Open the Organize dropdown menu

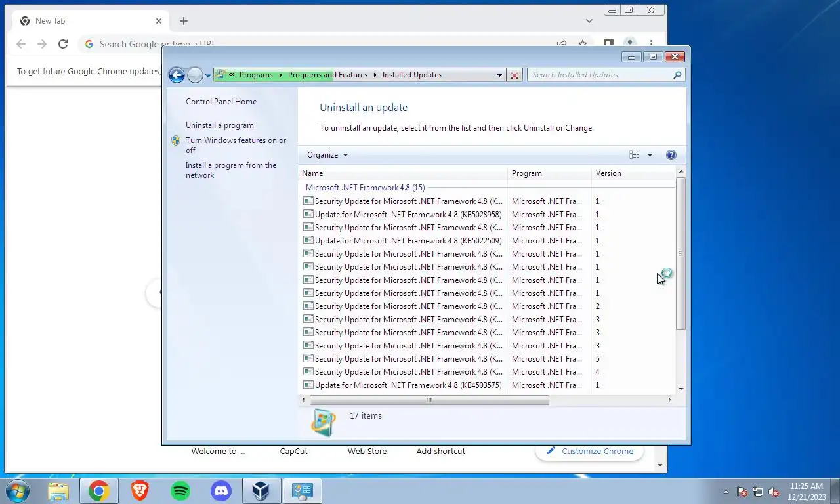327,155
